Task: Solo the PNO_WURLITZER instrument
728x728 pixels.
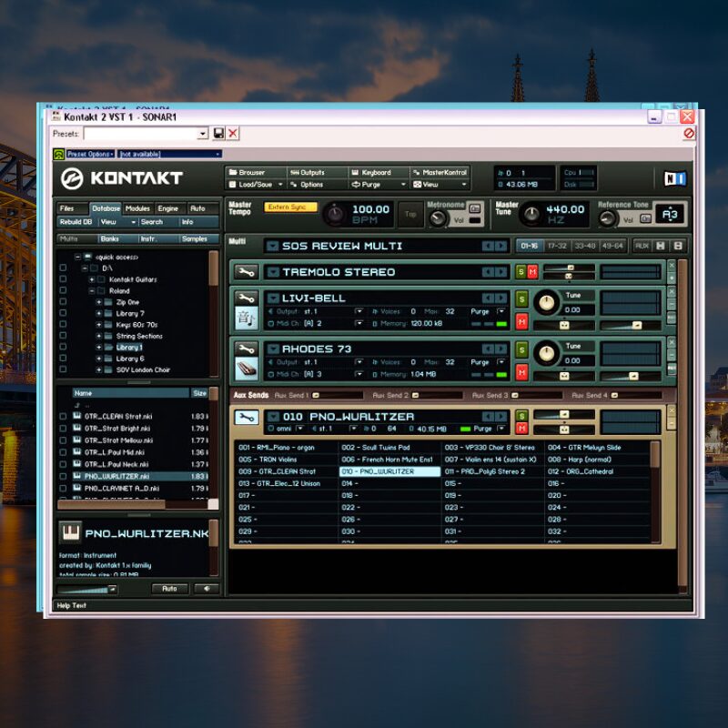Action: click(521, 416)
